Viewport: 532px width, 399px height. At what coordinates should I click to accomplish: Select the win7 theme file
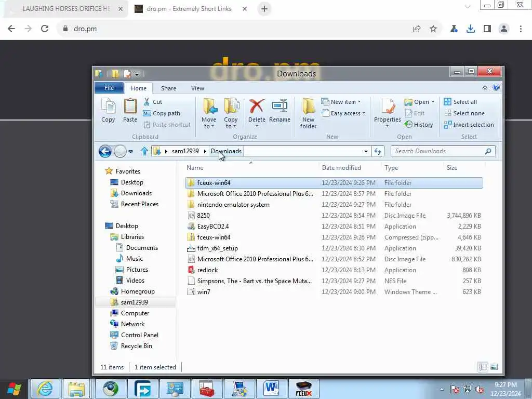pos(334,292)
